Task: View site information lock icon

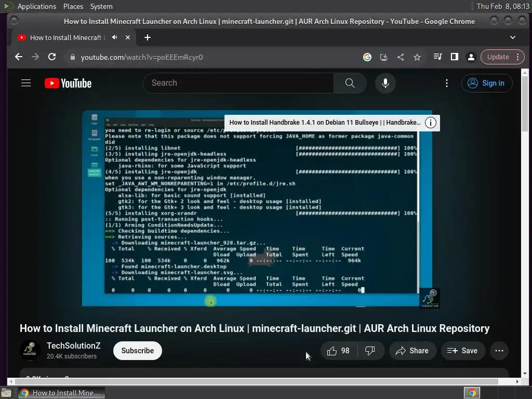Action: point(72,57)
